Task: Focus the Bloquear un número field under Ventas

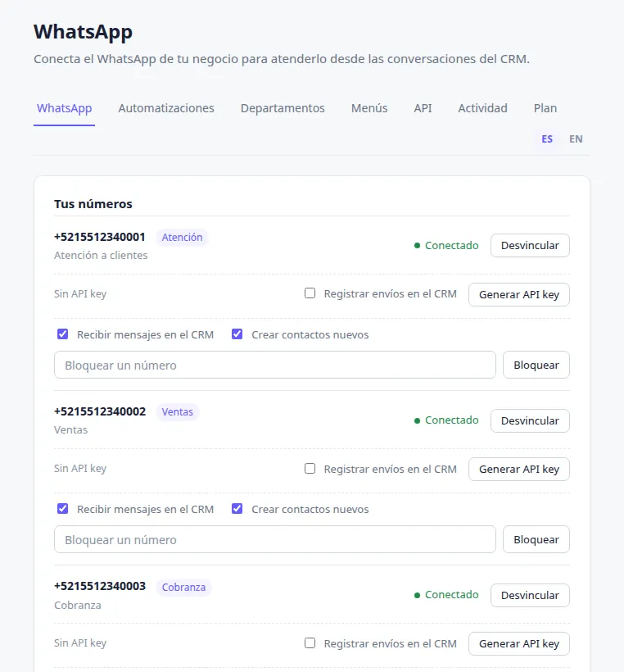Action: click(x=275, y=539)
